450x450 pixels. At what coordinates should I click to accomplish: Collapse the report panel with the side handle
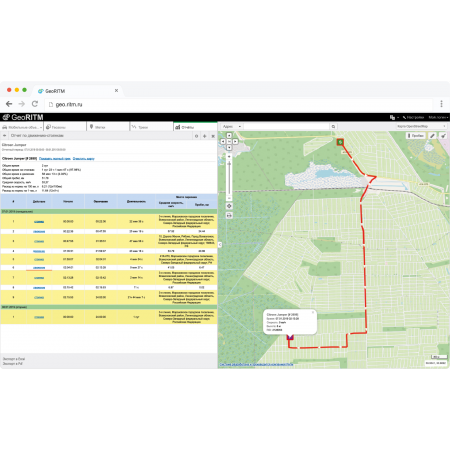click(220, 245)
